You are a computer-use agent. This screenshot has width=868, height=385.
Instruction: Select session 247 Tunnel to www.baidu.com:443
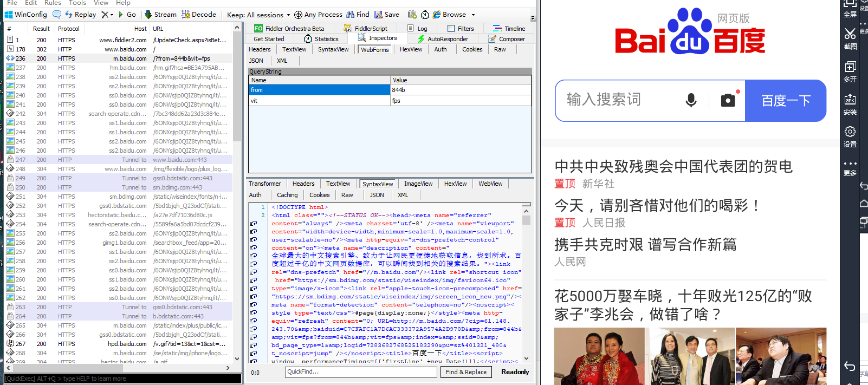[119, 160]
